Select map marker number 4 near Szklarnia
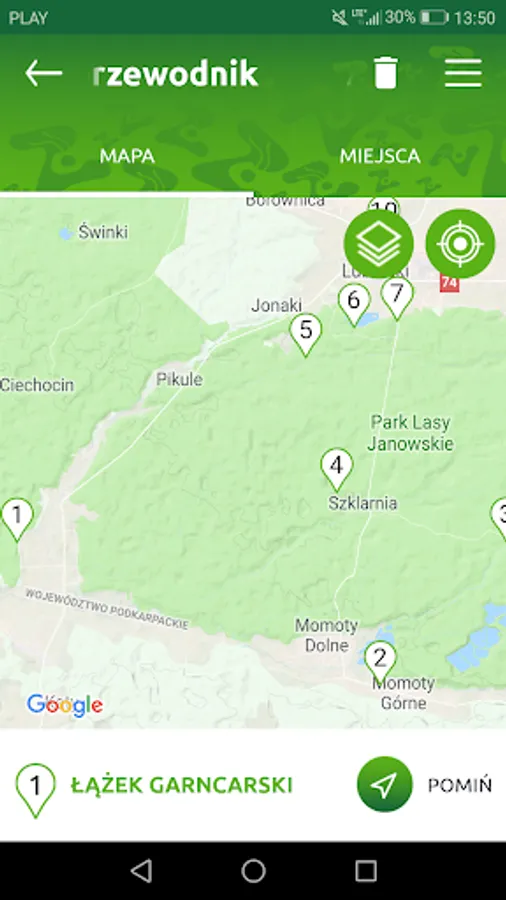 (337, 470)
